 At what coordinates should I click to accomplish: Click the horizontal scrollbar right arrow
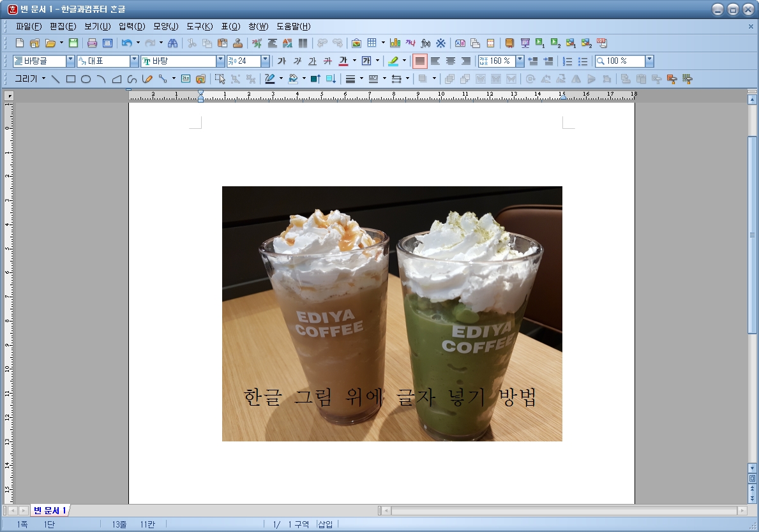[x=742, y=511]
